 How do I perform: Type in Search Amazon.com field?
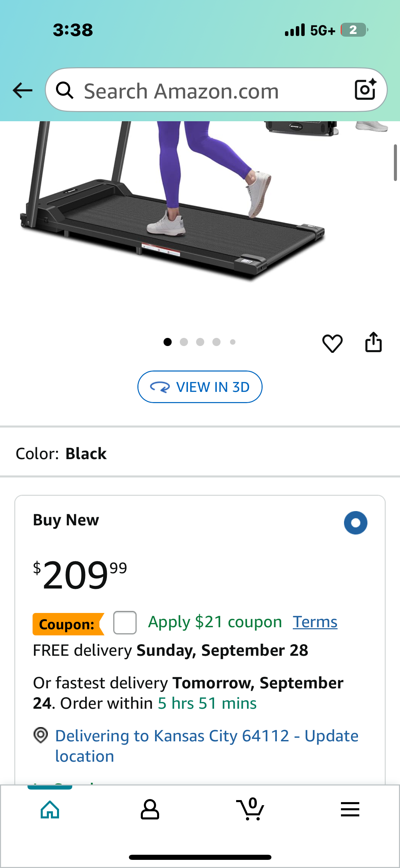click(x=210, y=91)
